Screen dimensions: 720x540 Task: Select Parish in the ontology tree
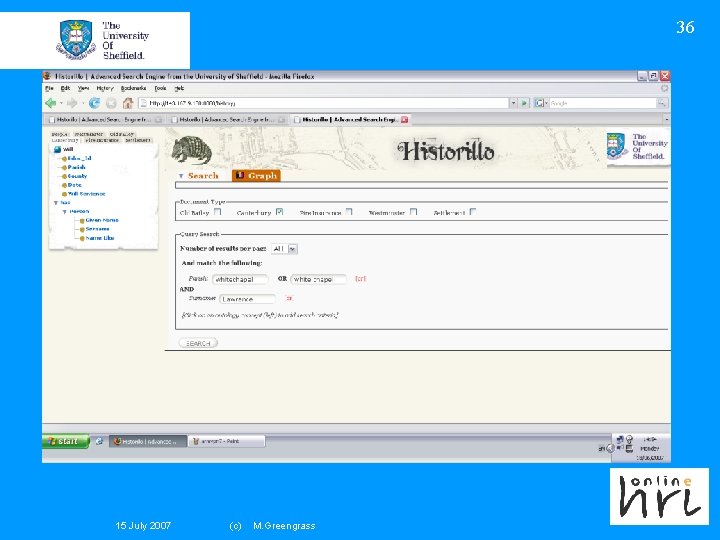(x=76, y=167)
